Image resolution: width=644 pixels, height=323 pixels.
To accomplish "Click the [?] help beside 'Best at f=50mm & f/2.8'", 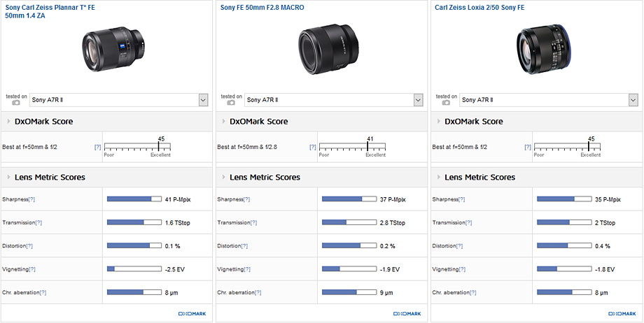I will 313,147.
